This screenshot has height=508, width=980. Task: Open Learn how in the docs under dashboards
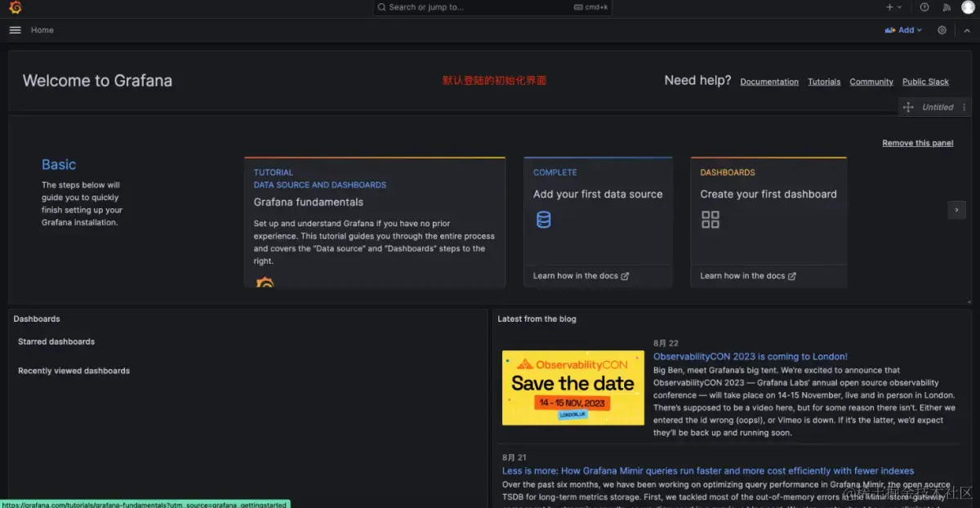pyautogui.click(x=747, y=276)
